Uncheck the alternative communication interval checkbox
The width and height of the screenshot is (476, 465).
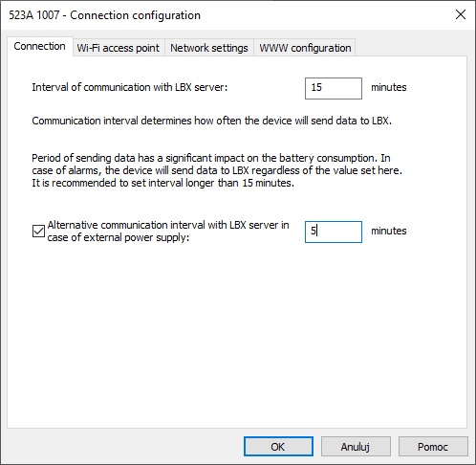[38, 232]
